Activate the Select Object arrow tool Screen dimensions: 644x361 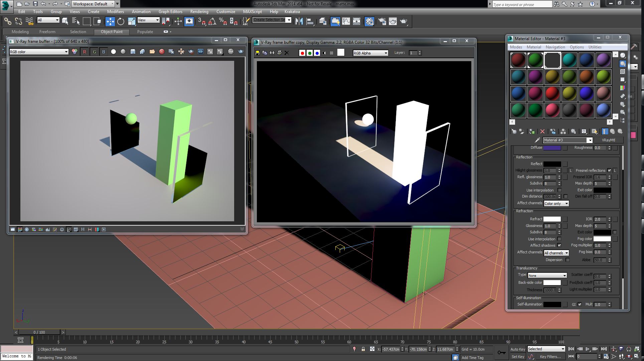pyautogui.click(x=65, y=21)
